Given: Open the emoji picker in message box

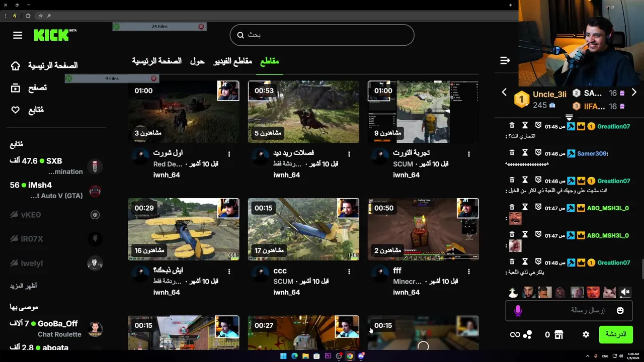Looking at the screenshot, I should [620, 311].
